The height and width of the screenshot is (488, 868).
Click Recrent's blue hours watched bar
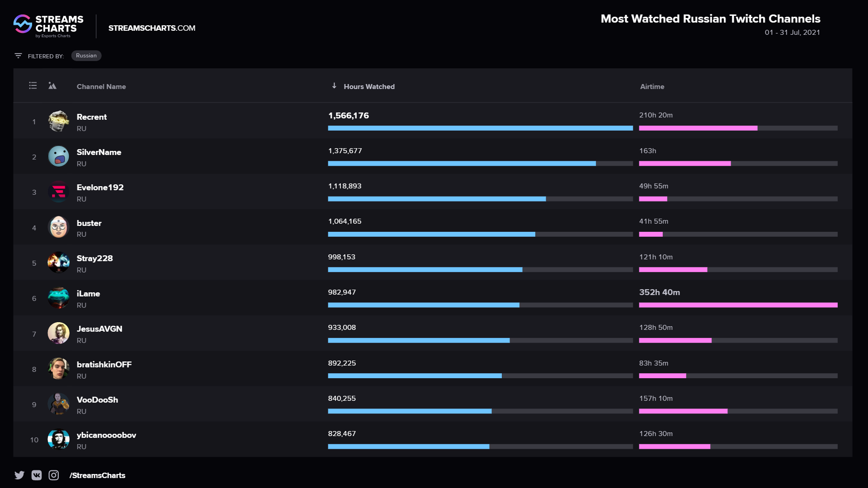480,128
